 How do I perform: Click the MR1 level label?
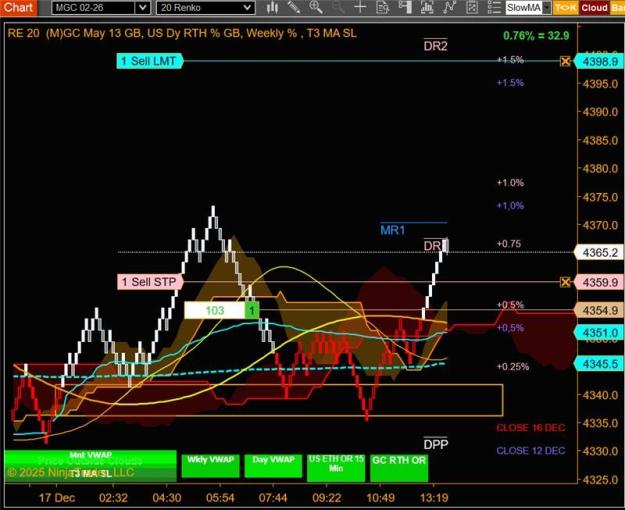[x=393, y=230]
